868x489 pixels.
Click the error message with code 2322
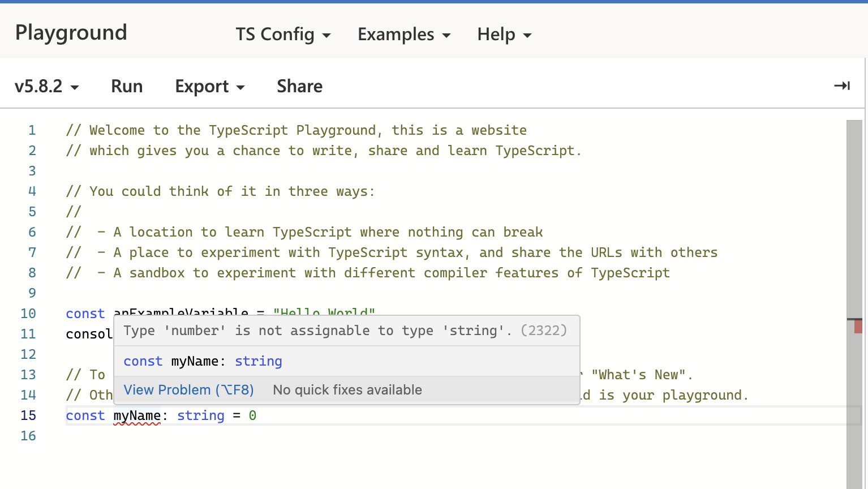345,331
